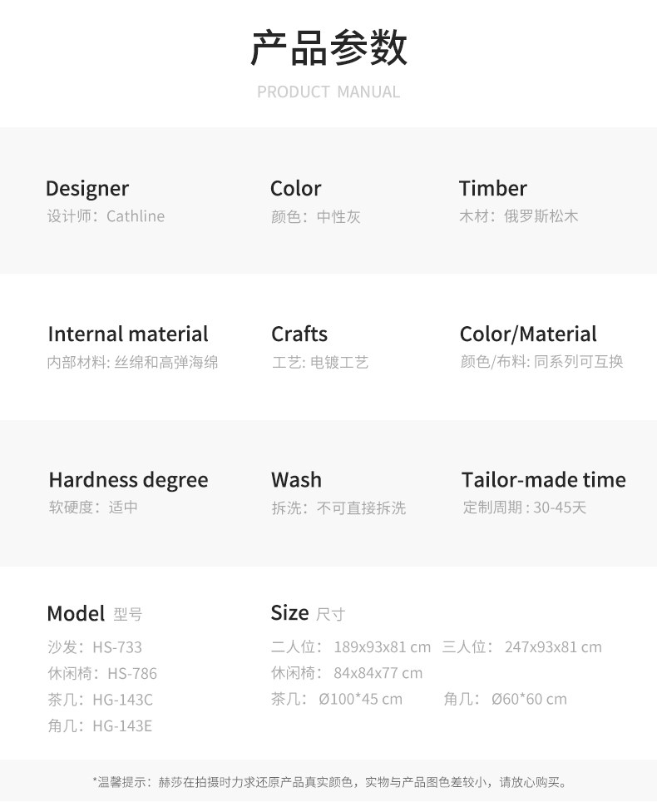This screenshot has height=812, width=657.
Task: Click the Crafts heading
Action: point(299,334)
